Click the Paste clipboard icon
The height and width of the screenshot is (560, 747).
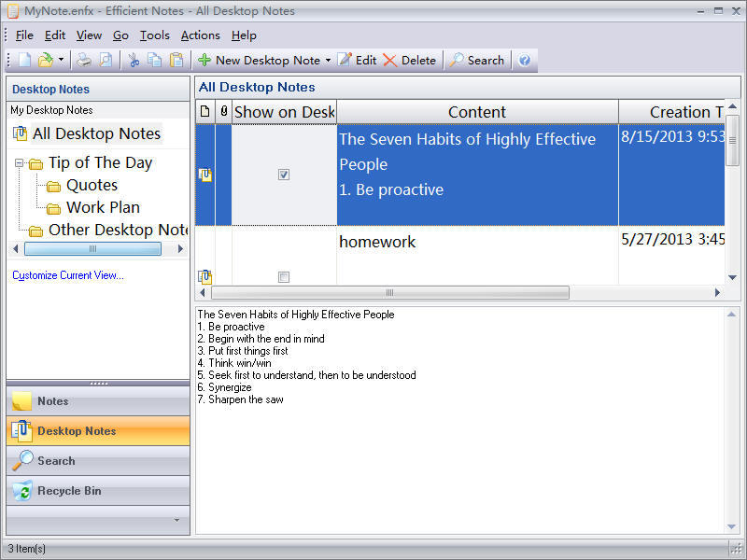coord(176,60)
